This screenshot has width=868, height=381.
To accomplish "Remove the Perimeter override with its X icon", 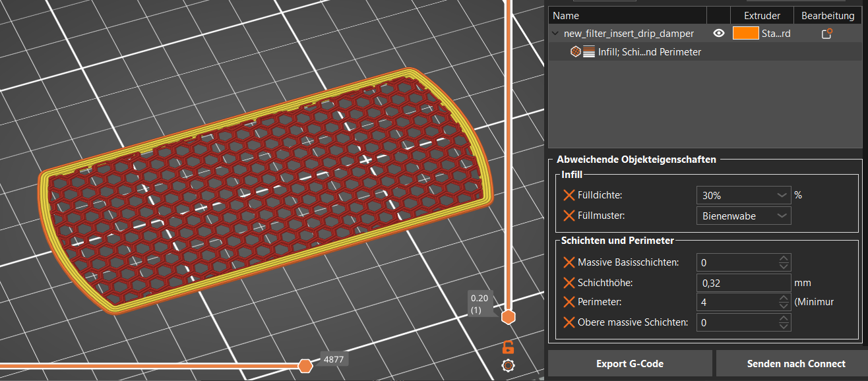I will (569, 302).
